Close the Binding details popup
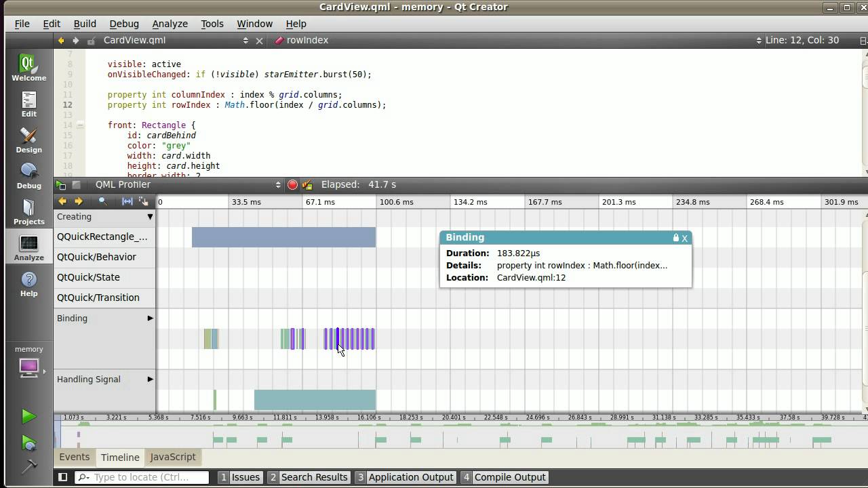This screenshot has width=868, height=488. tap(685, 238)
